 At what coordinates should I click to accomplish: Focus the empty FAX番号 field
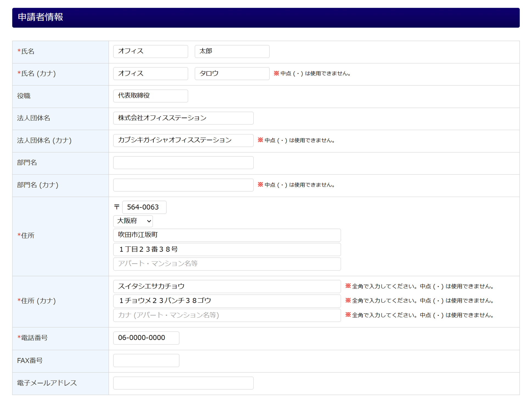(146, 360)
